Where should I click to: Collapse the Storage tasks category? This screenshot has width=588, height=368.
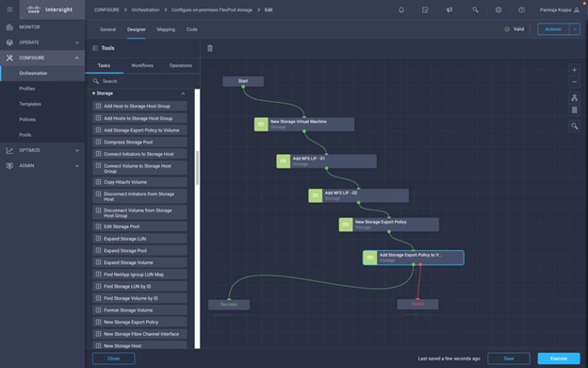coord(183,93)
